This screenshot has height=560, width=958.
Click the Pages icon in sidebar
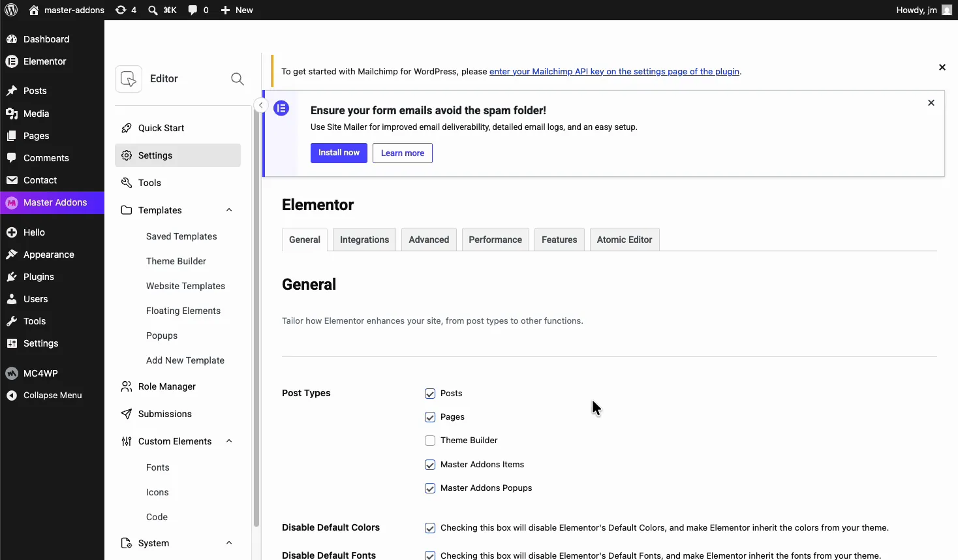(12, 136)
